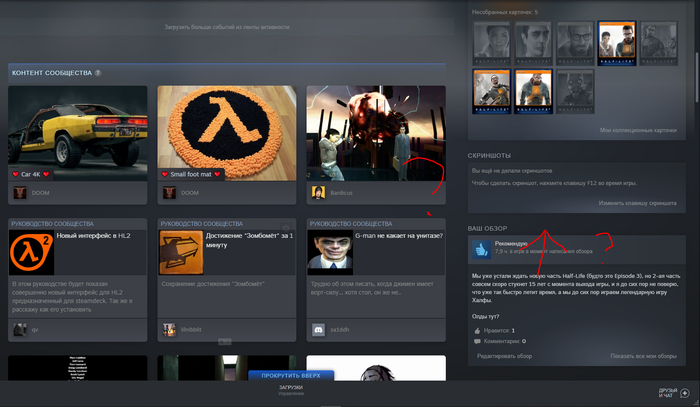This screenshot has width=700, height=407.
Task: Click the lilnibblit author avatar
Action: coord(169,330)
